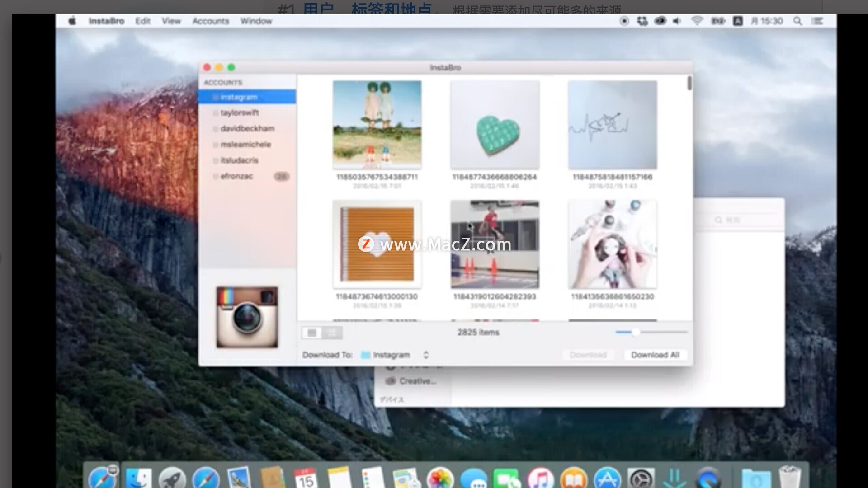Viewport: 868px width, 488px height.
Task: Open the teal heart cookie photo
Action: point(495,125)
